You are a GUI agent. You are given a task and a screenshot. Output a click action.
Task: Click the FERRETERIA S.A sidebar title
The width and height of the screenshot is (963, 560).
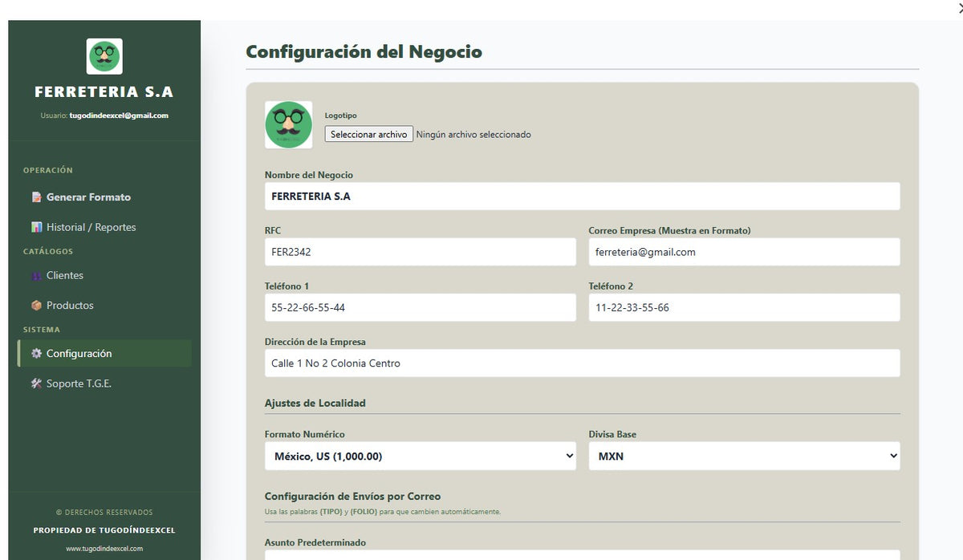point(104,92)
